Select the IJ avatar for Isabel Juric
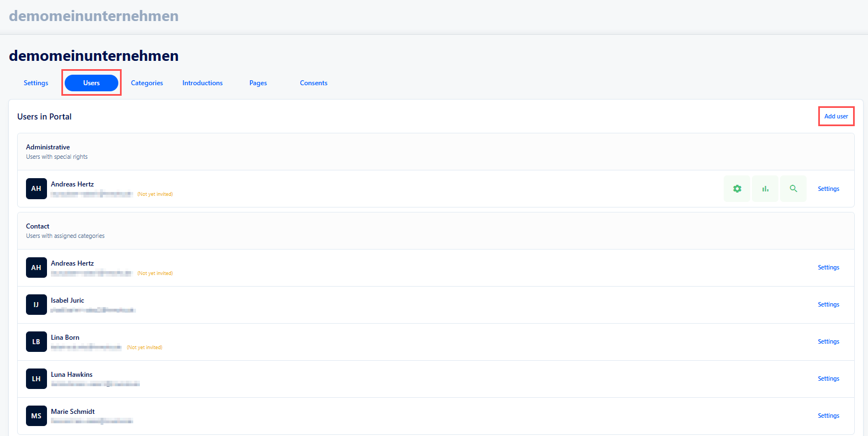The image size is (868, 436). [x=36, y=305]
